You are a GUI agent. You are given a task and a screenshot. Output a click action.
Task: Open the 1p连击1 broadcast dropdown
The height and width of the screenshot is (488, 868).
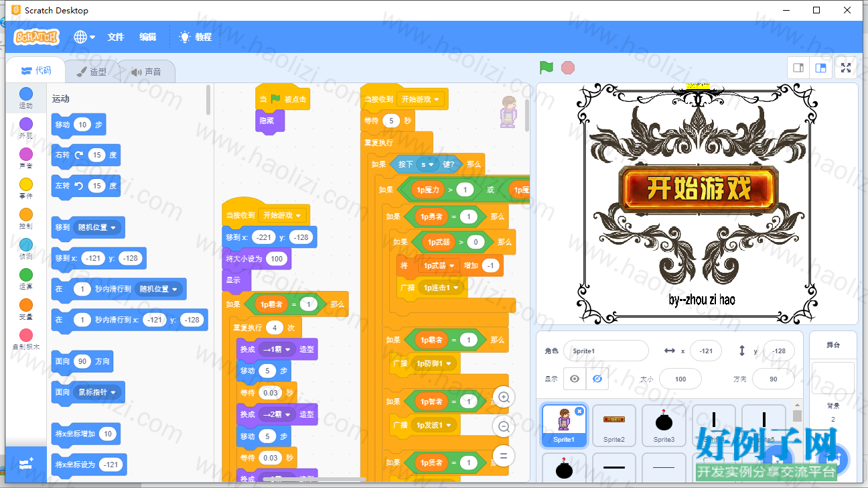(x=442, y=288)
